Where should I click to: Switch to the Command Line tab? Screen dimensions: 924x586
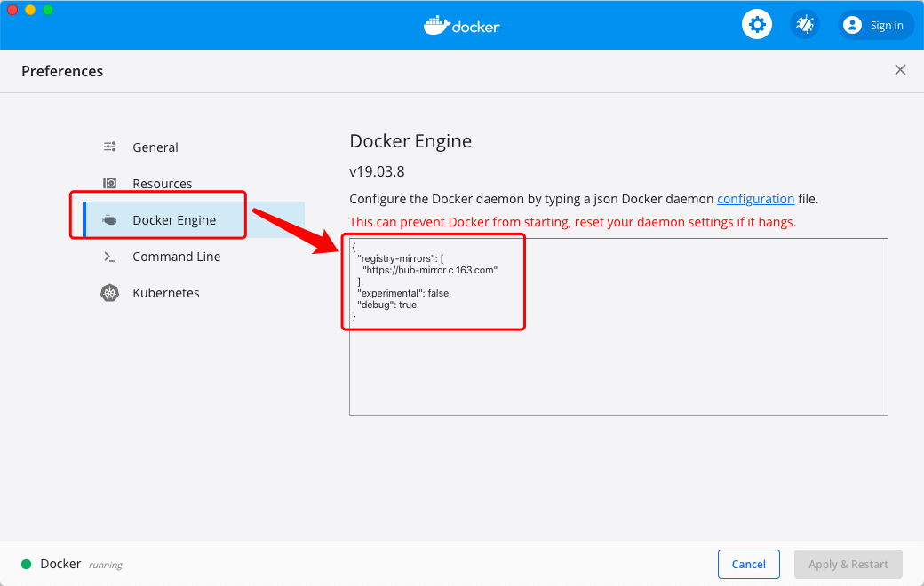(176, 257)
